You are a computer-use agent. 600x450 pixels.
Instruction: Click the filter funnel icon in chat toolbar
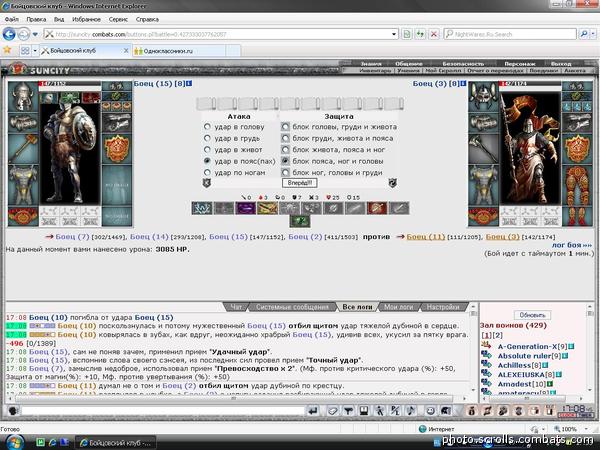tap(348, 411)
